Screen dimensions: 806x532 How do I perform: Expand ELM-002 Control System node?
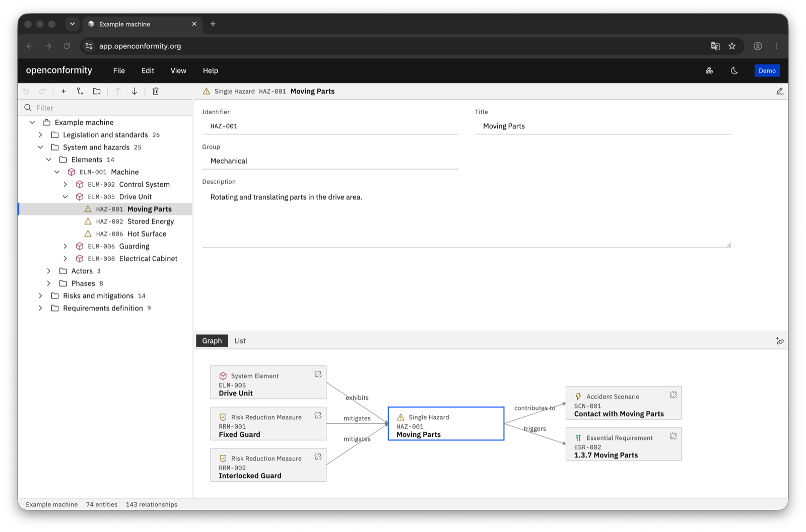point(65,184)
